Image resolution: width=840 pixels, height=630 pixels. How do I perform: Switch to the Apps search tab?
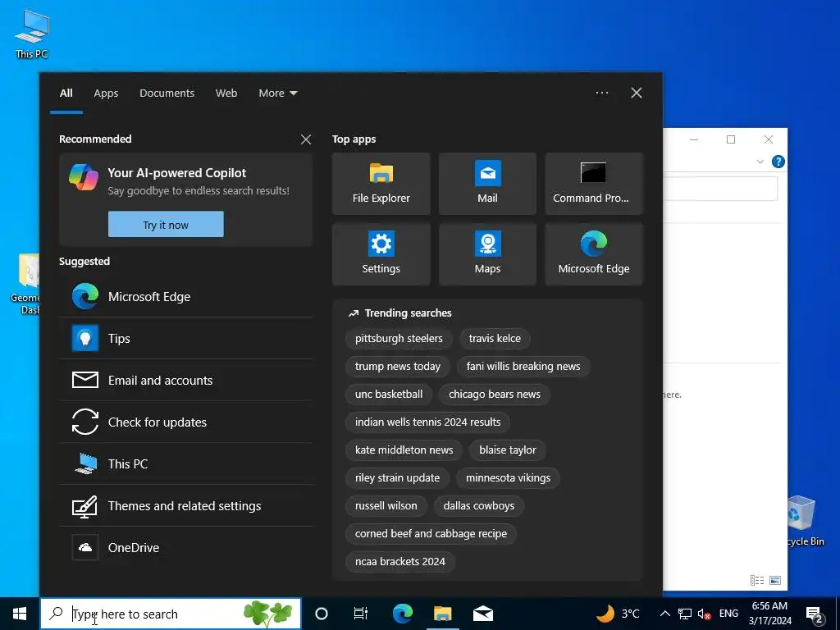pos(106,94)
